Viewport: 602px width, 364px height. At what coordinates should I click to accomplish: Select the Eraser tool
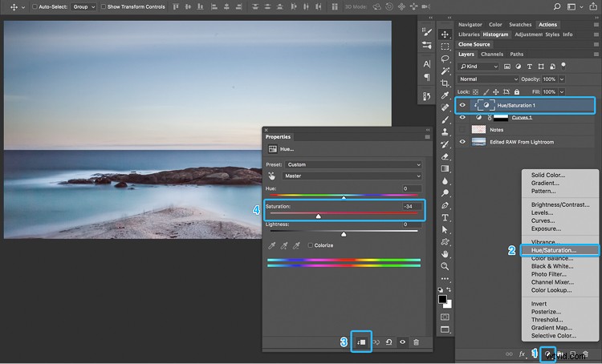coord(445,156)
